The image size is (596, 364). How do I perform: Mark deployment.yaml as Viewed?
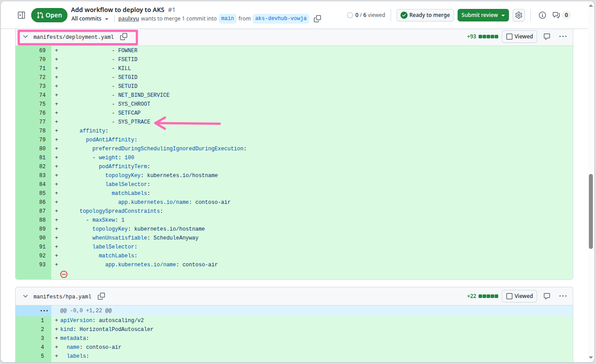point(520,37)
